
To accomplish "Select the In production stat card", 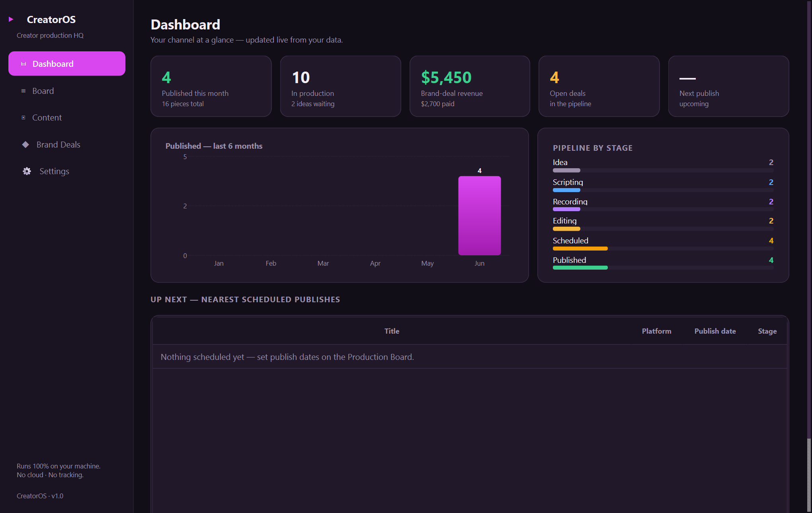I will pos(340,86).
